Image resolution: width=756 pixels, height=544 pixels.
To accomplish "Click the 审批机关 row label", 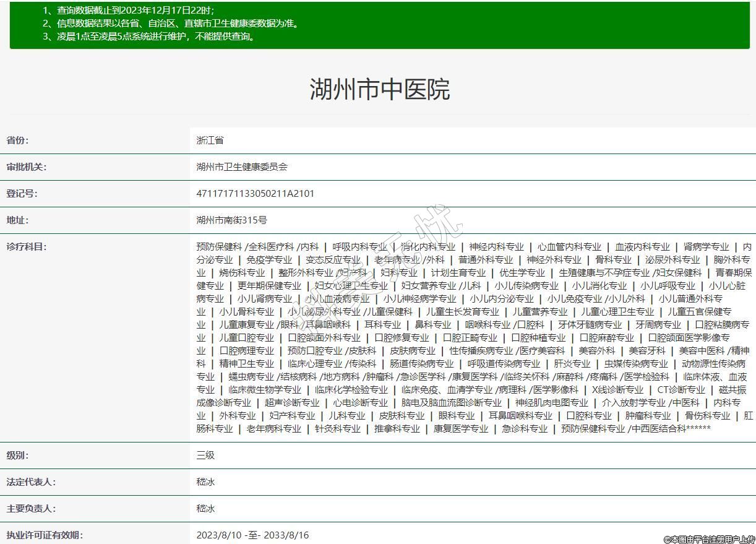I will click(x=26, y=167).
